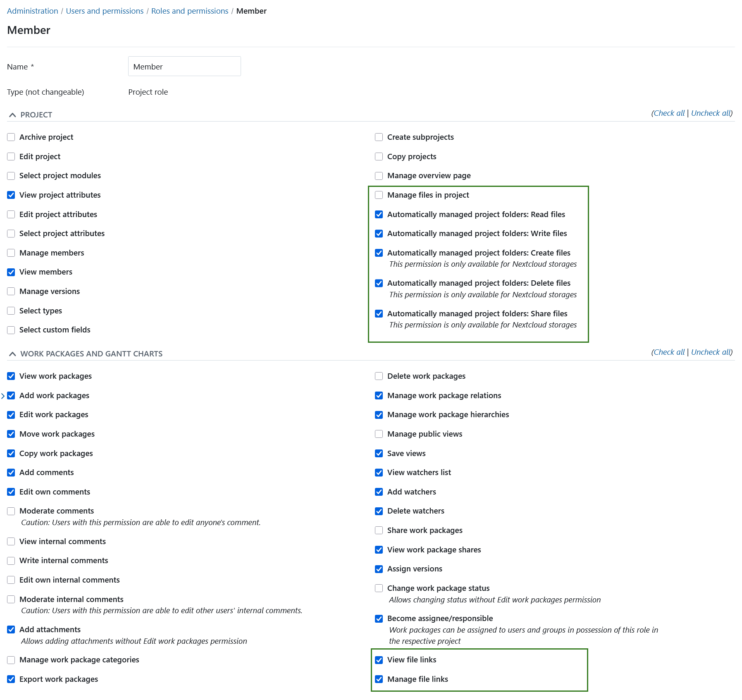742x700 pixels.
Task: Open the Administration breadcrumb link
Action: click(x=32, y=11)
